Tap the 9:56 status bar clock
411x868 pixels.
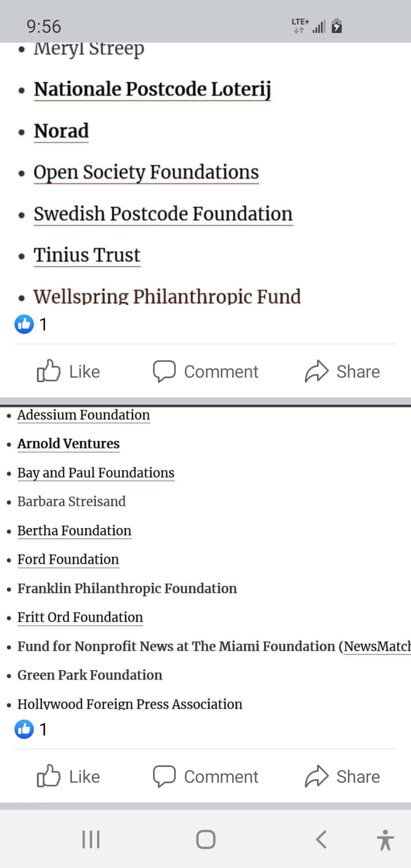coord(44,26)
